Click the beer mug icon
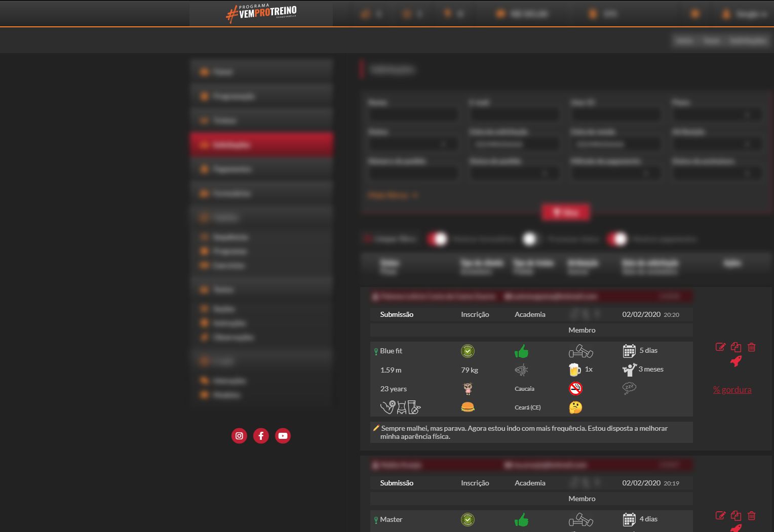Image resolution: width=774 pixels, height=532 pixels. (575, 370)
